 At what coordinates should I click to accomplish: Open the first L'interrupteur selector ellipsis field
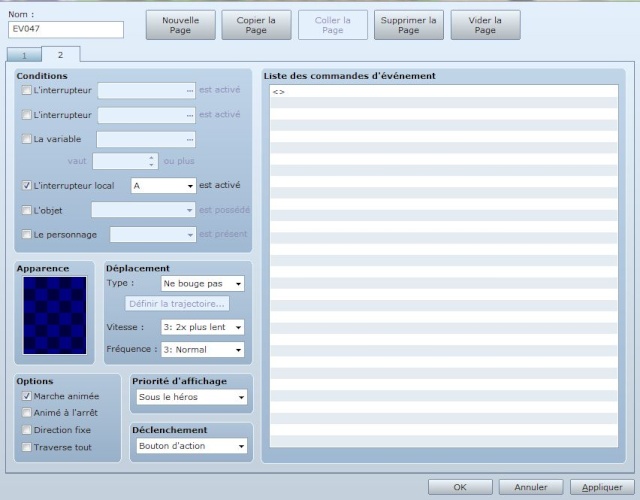tap(147, 91)
